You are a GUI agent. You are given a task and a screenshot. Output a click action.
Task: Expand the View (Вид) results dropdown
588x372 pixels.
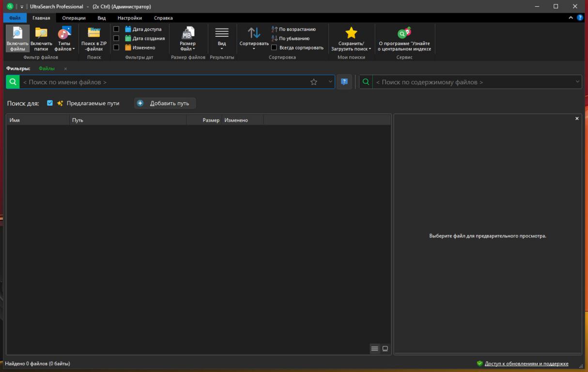[222, 46]
